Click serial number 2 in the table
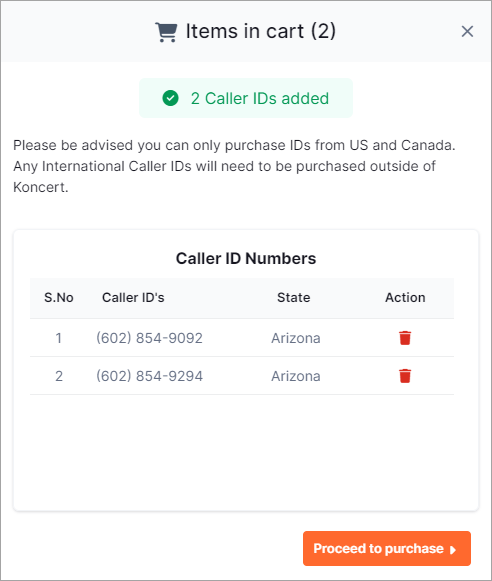 pyautogui.click(x=59, y=376)
